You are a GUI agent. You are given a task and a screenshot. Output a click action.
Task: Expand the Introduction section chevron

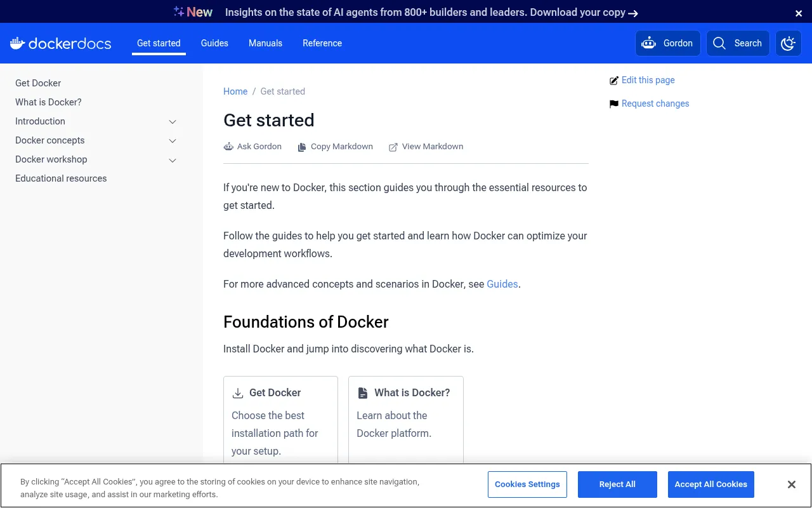click(173, 121)
